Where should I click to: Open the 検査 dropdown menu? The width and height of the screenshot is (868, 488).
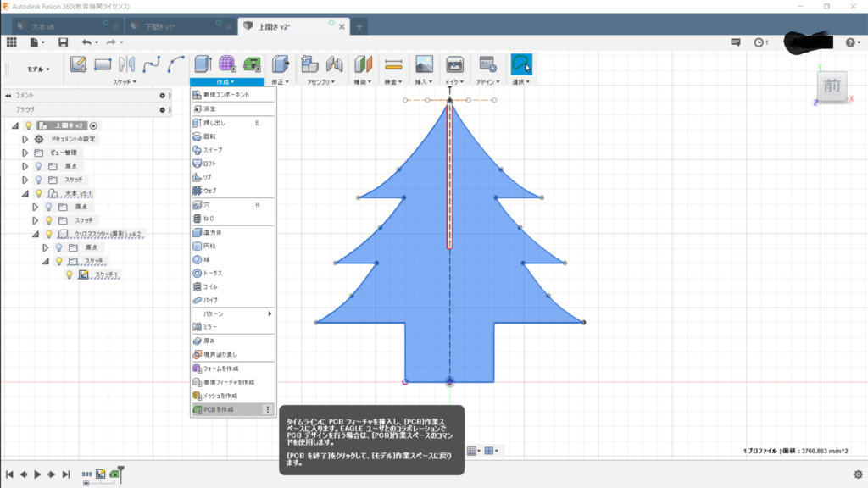(x=393, y=82)
